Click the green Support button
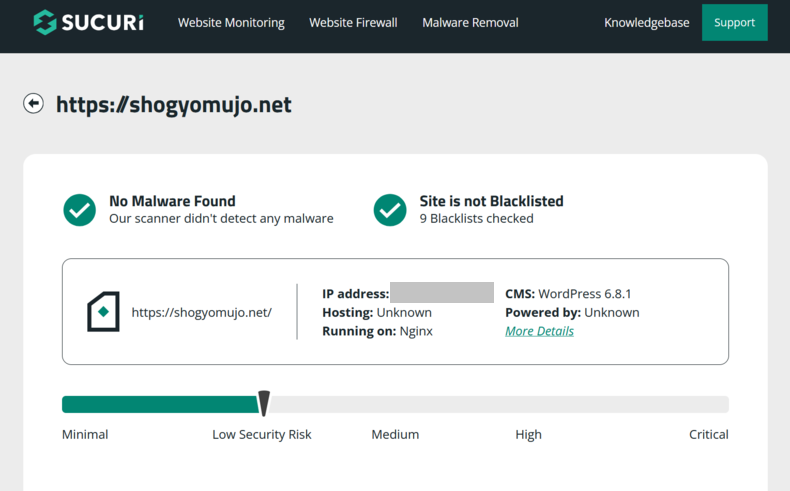Screen dimensions: 790x491 pos(735,23)
